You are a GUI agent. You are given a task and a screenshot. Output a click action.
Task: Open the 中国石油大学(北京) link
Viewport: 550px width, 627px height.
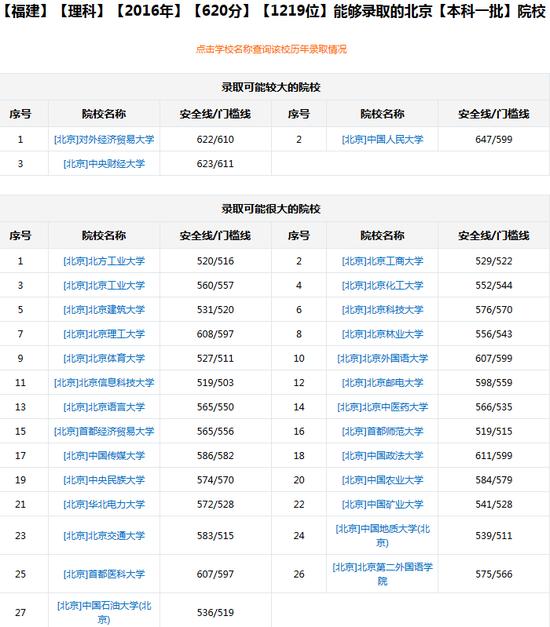coord(104,612)
